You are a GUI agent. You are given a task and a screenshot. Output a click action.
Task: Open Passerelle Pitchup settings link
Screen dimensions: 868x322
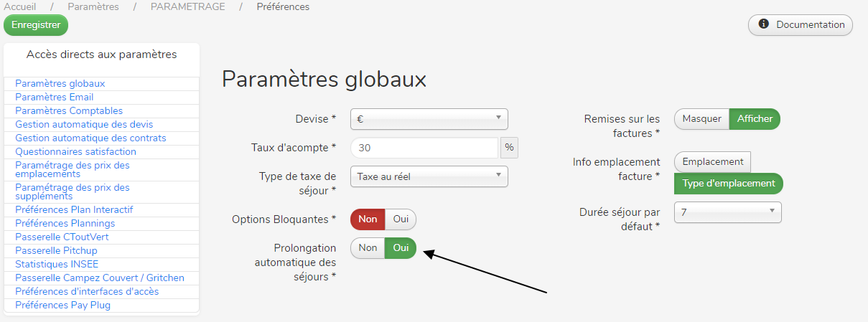(56, 251)
